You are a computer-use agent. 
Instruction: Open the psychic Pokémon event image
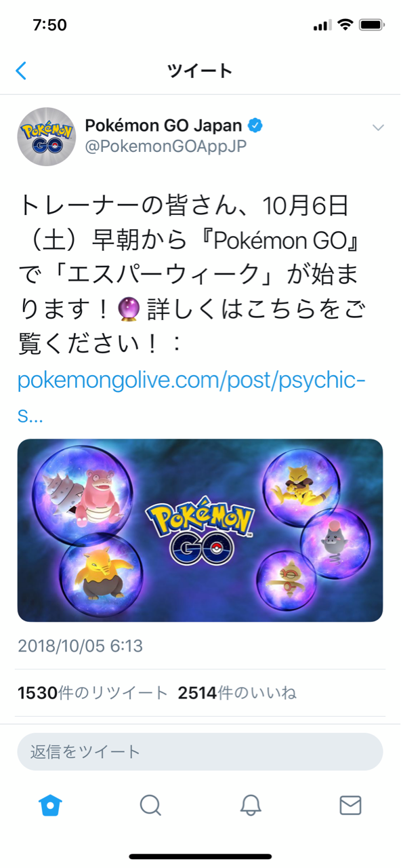(200, 530)
